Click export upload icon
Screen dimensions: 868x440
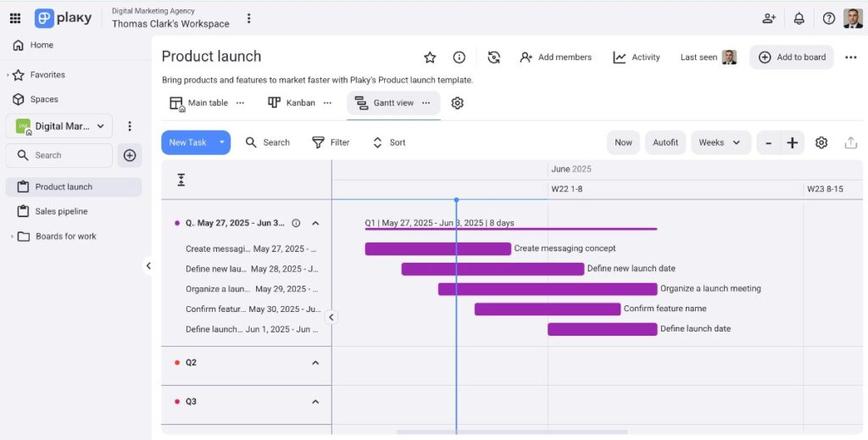tap(851, 142)
